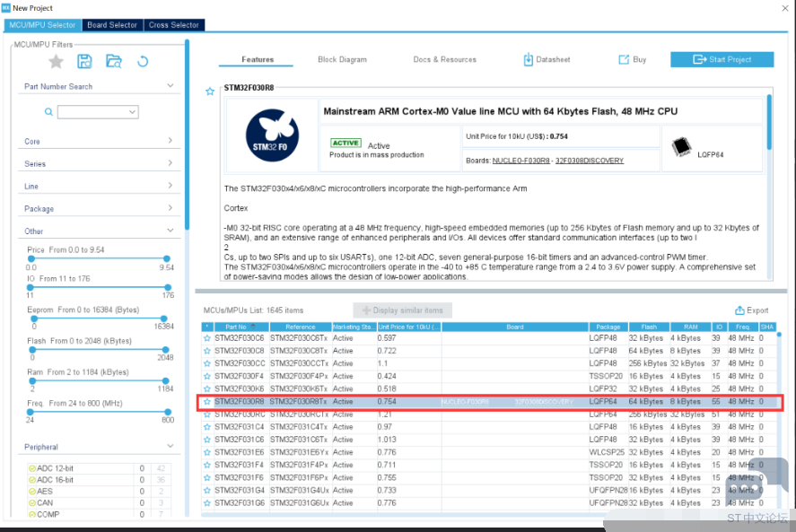
Task: Star the STM32F031G6 row
Action: (x=207, y=503)
